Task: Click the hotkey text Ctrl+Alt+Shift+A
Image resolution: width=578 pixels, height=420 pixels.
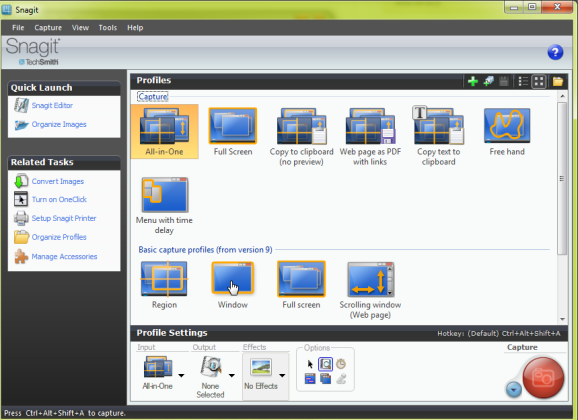Action: [531, 333]
